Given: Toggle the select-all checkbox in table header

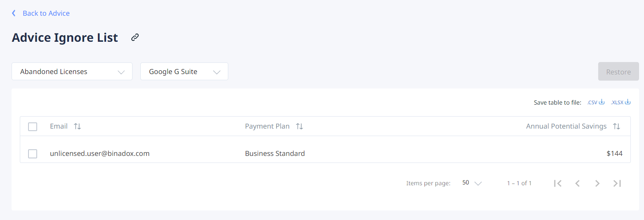Looking at the screenshot, I should coord(33,127).
